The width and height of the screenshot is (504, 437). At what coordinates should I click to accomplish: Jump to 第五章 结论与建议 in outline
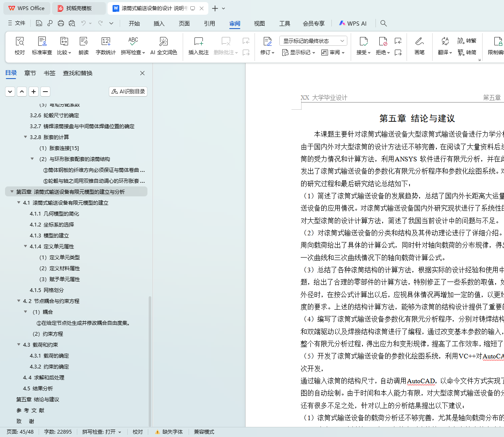[x=38, y=400]
